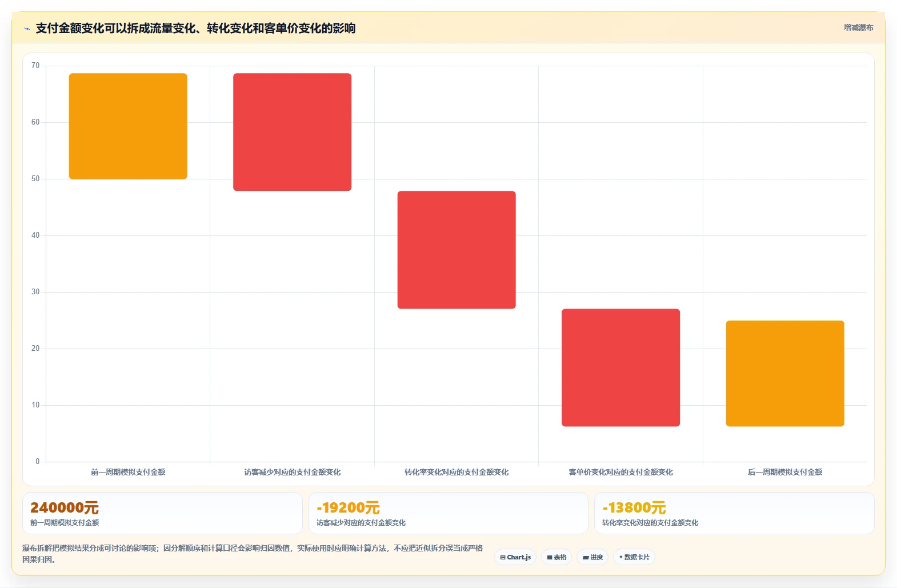Click x-axis label 后一周期模拟支付金额
Viewport: 897px width, 588px height.
point(785,472)
